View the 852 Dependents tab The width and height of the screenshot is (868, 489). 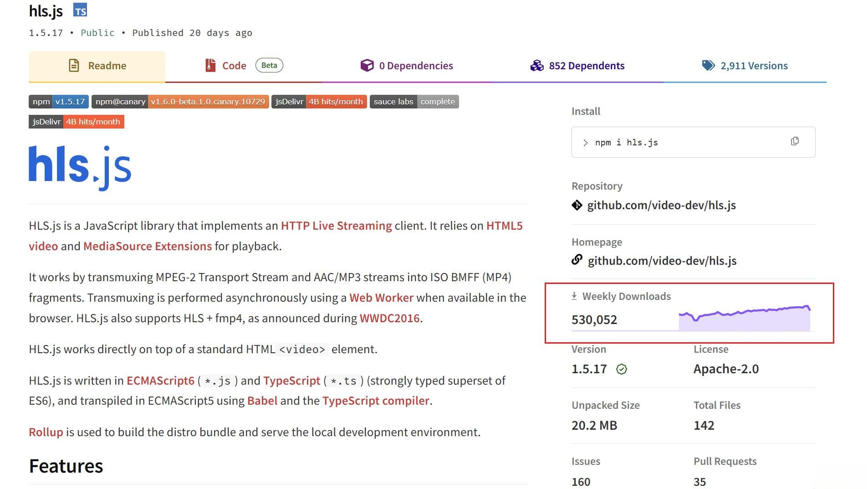(x=577, y=66)
